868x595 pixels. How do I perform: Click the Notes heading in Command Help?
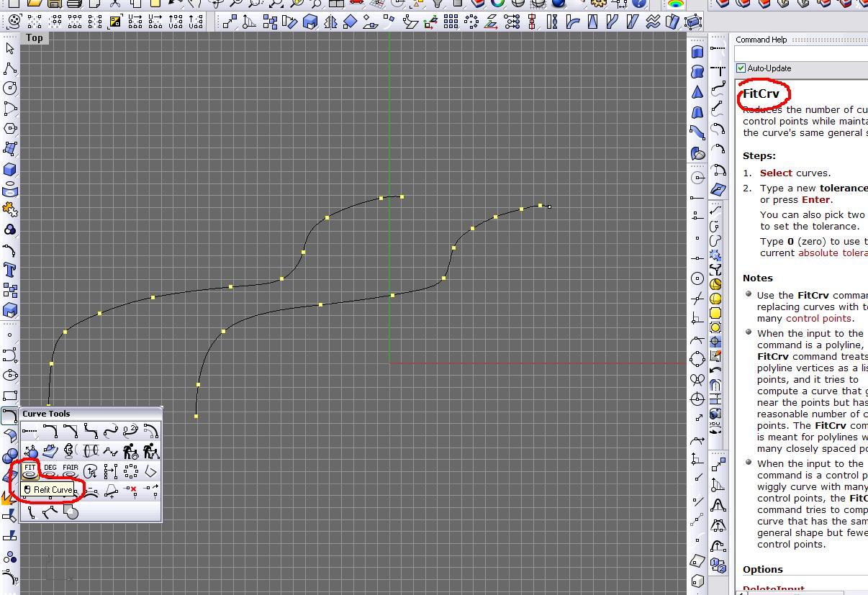click(757, 278)
